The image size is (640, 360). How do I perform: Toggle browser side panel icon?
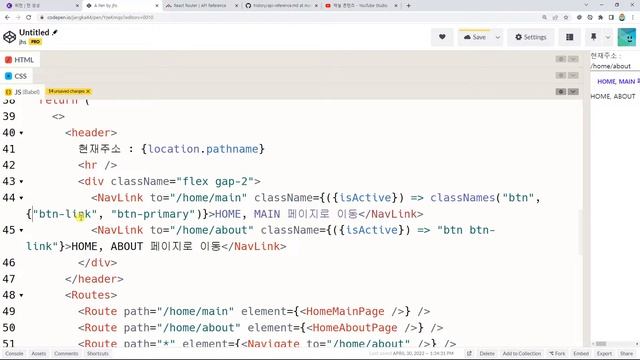(611, 18)
